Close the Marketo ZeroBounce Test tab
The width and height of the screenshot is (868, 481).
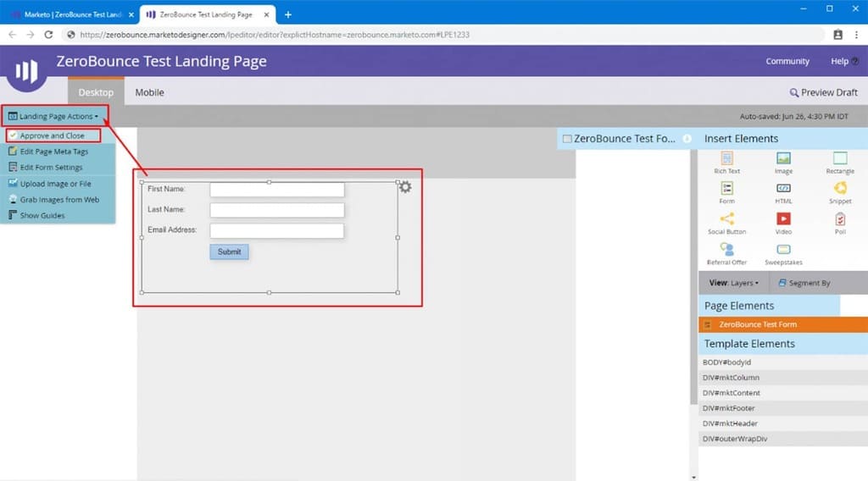[x=131, y=15]
